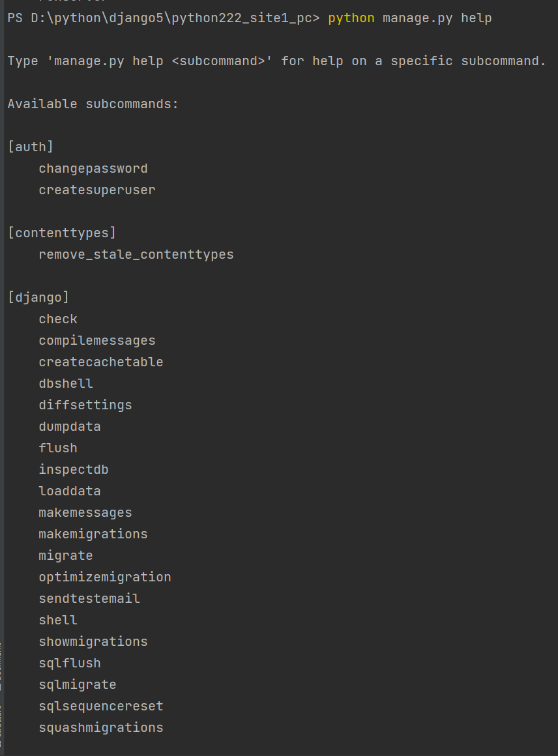The width and height of the screenshot is (558, 756).
Task: Click 'manage.py help' typed at the prompt
Action: click(x=437, y=18)
